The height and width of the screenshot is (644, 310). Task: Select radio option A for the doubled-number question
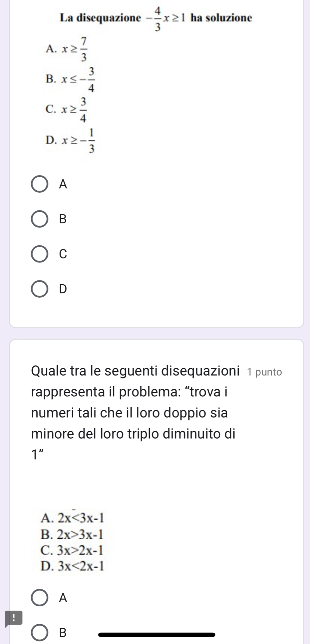click(x=40, y=598)
